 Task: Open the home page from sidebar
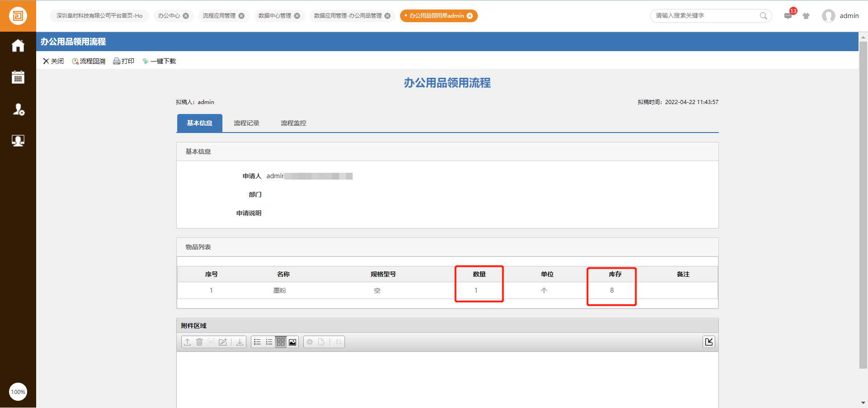(x=18, y=46)
